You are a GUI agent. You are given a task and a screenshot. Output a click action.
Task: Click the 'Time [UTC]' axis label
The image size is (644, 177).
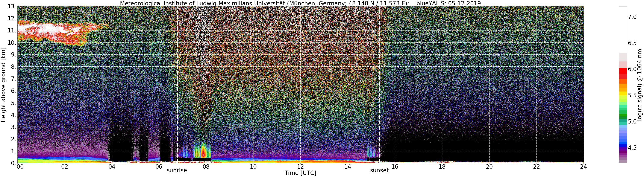point(300,173)
